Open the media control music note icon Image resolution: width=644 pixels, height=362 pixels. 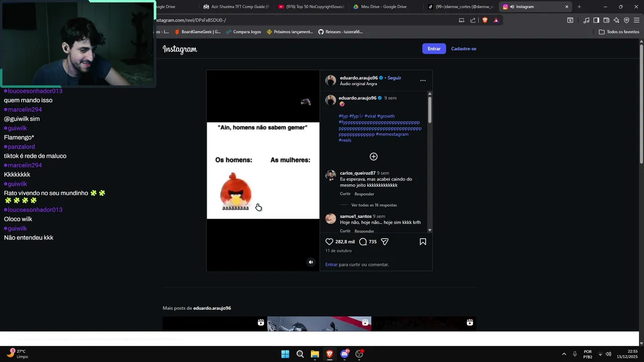pos(586,20)
